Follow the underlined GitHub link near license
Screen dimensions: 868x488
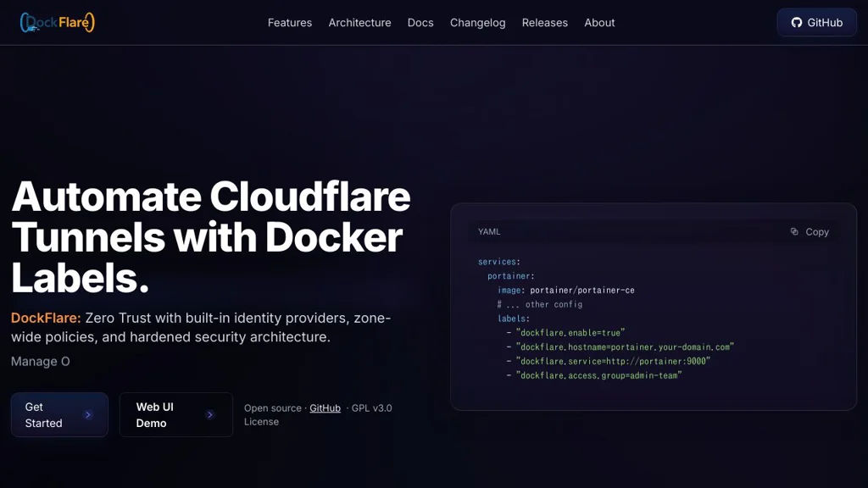click(x=325, y=408)
